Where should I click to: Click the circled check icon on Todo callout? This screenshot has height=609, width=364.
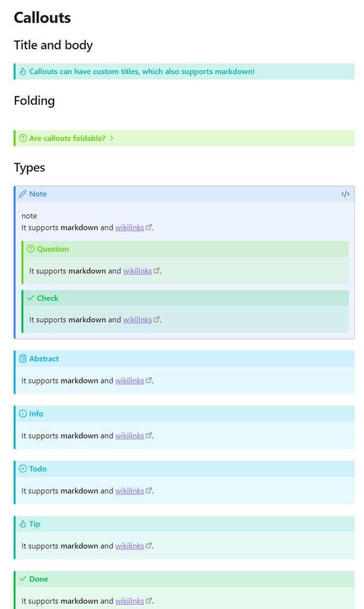pos(23,469)
